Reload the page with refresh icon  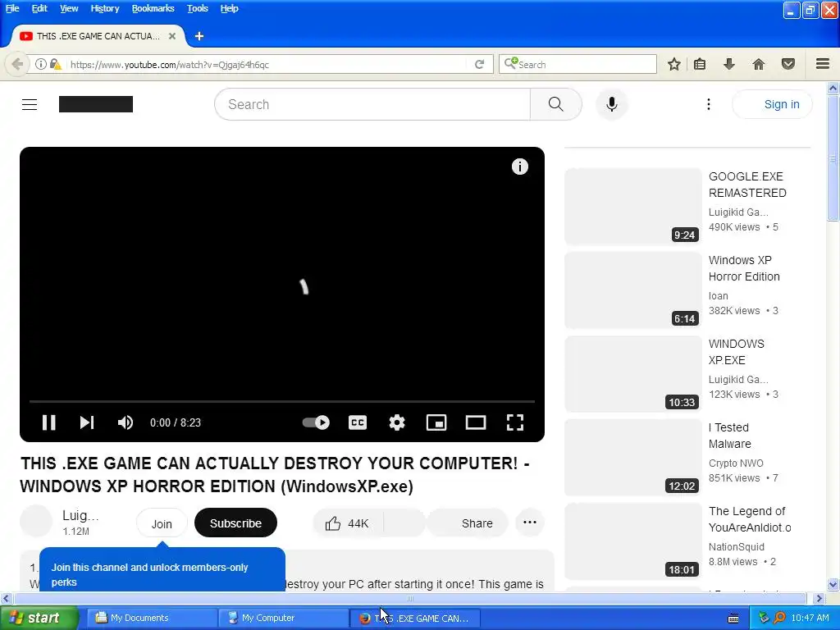(x=479, y=64)
